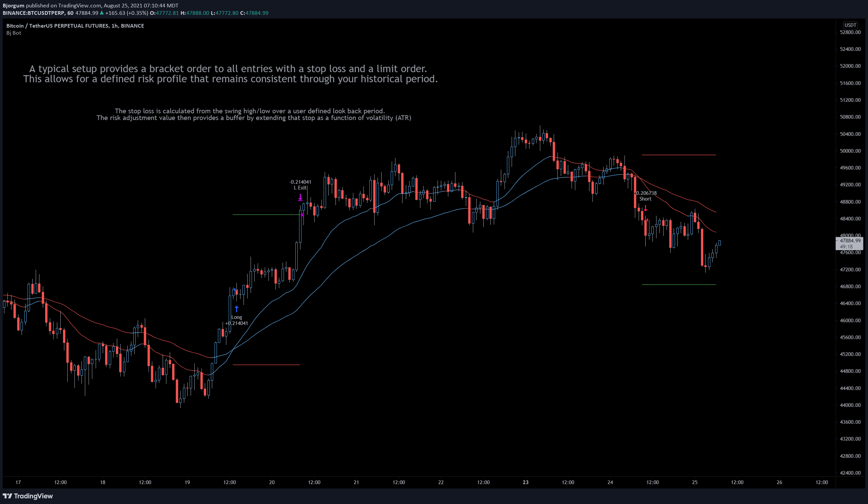Click the 50000.00 price axis label
The height and width of the screenshot is (504, 868).
[x=850, y=151]
